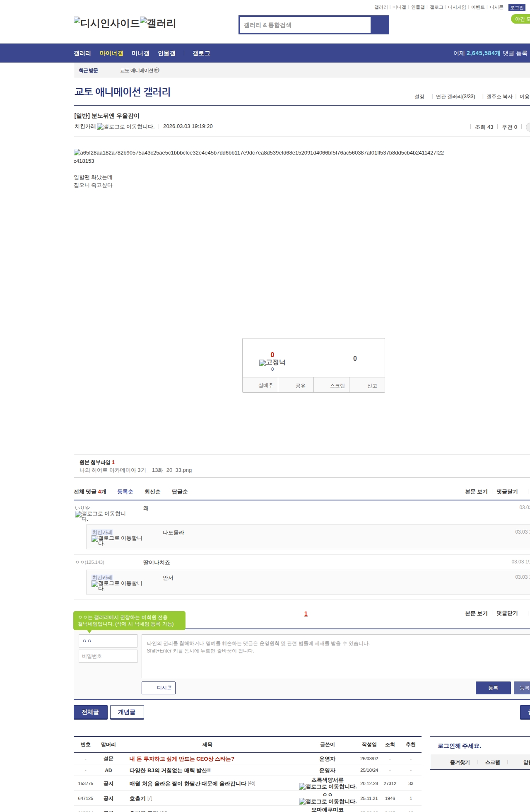
Task: Click 본문 보기 above the comment list
Action: pos(476,492)
